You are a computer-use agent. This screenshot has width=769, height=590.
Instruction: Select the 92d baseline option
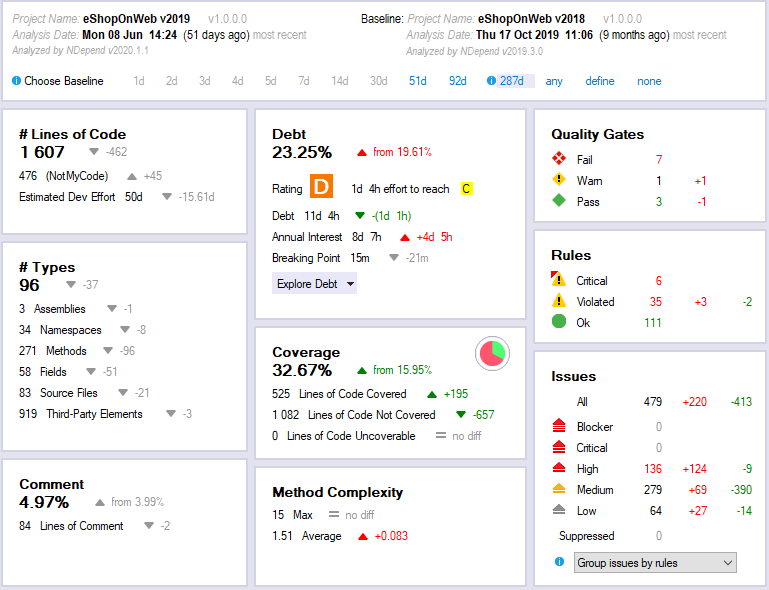(x=457, y=81)
